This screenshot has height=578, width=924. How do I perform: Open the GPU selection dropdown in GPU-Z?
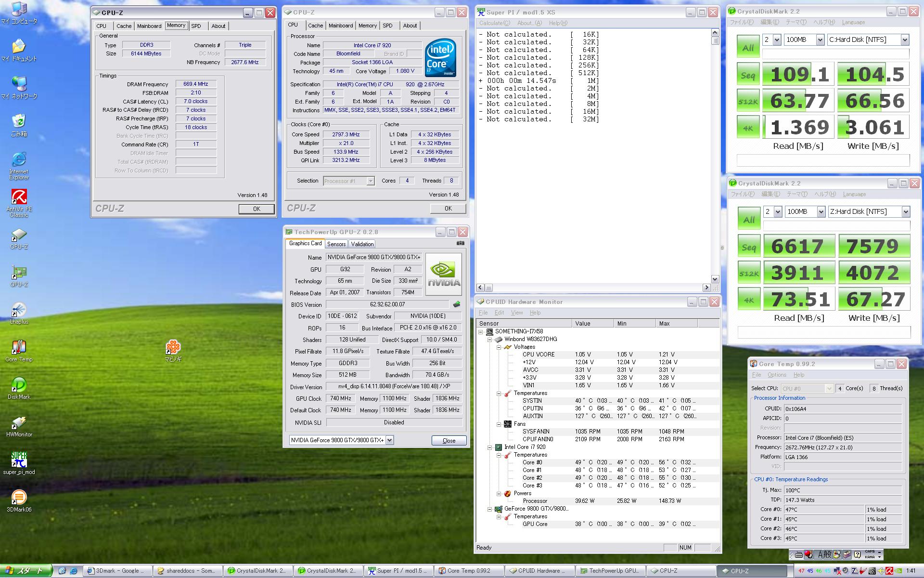(x=389, y=440)
